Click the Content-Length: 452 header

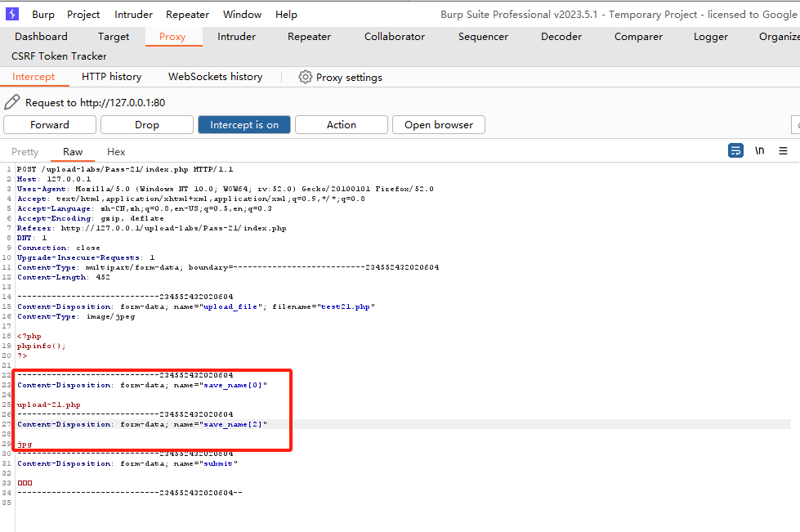point(63,277)
